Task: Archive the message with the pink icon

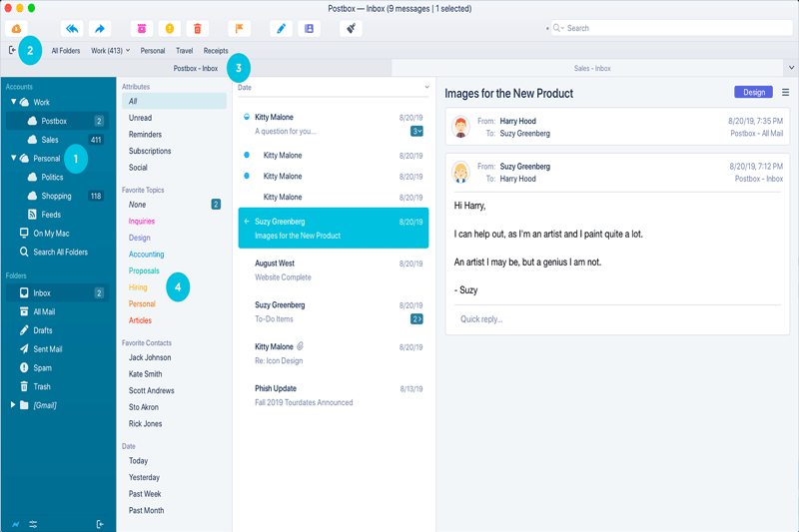Action: [143, 29]
